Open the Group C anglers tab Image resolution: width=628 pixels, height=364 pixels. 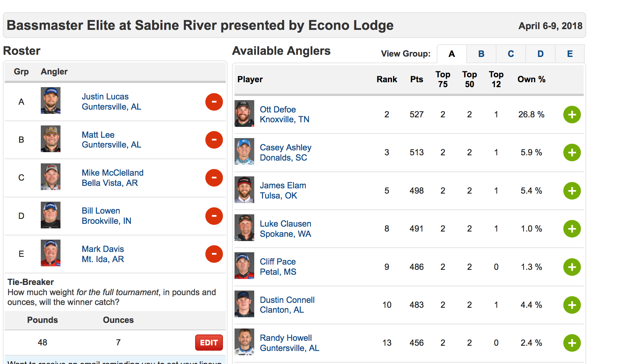tap(511, 54)
